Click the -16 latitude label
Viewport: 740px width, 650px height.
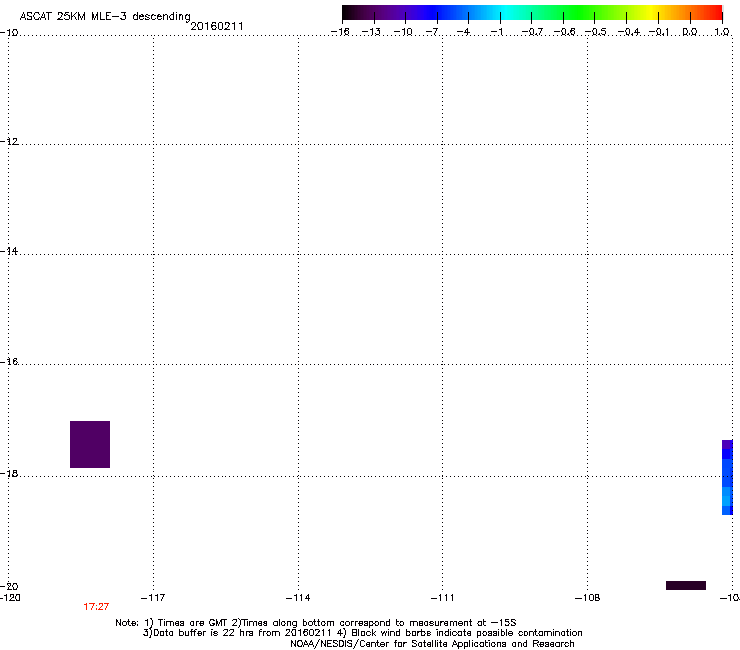pos(9,362)
